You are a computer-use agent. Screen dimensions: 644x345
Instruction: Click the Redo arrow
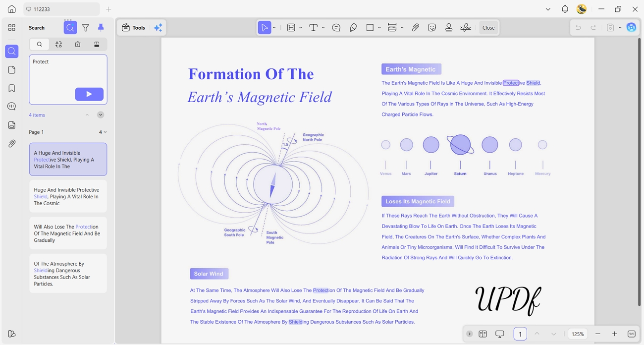point(593,28)
